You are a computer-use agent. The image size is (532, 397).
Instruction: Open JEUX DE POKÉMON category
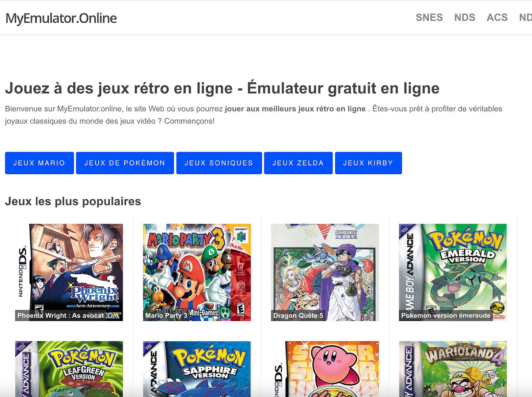click(x=125, y=163)
